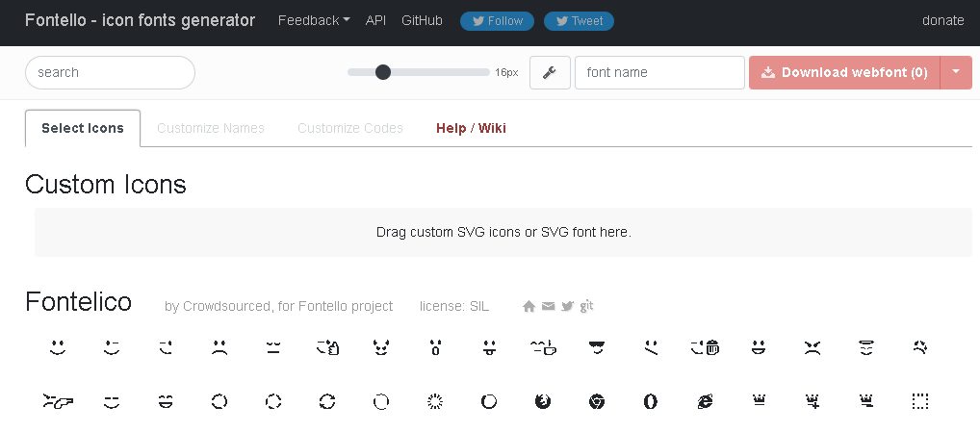Open the Help / Wiki tab
Screen dimensions: 980x432
coord(472,129)
